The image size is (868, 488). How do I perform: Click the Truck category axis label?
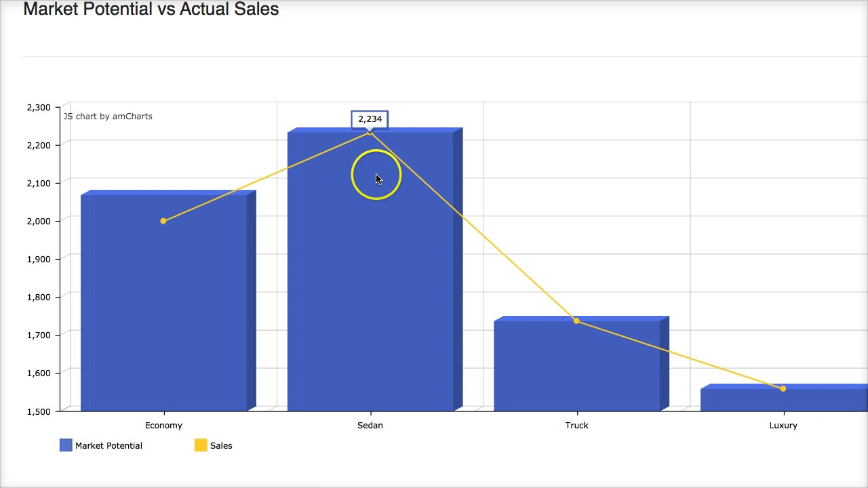(576, 426)
